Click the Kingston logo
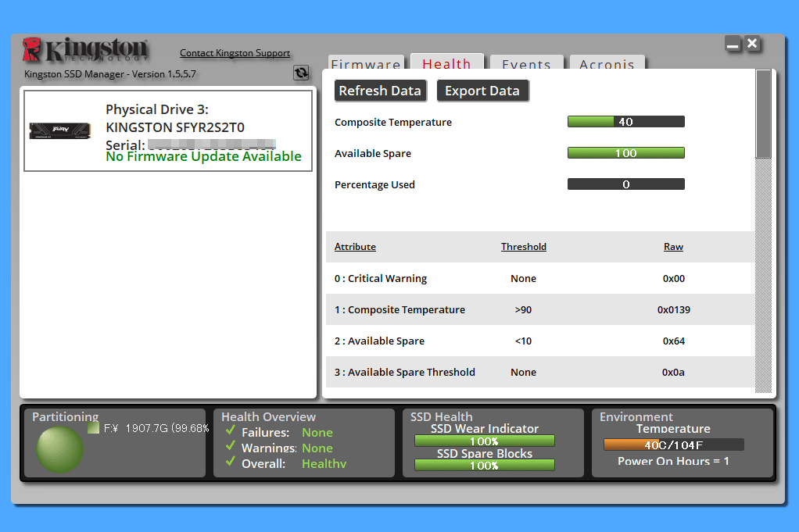Screen dimensions: 799x532 (84, 50)
